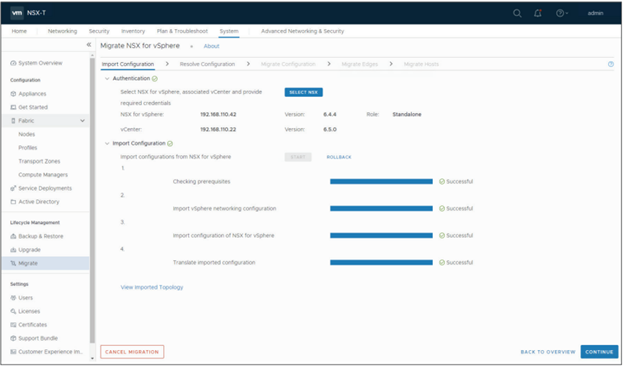Viewport: 624px width, 366px height.
Task: Click the ROLLBACK link
Action: click(339, 157)
